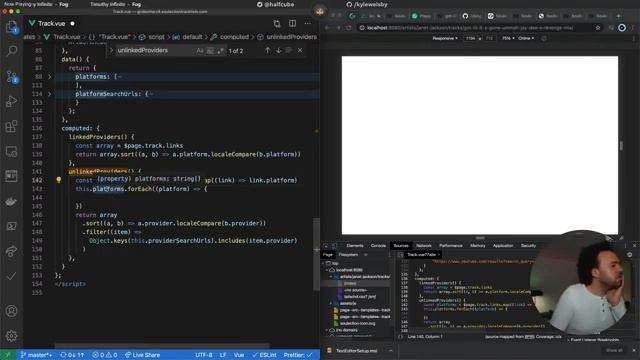Reload the page in the browser

(349, 28)
